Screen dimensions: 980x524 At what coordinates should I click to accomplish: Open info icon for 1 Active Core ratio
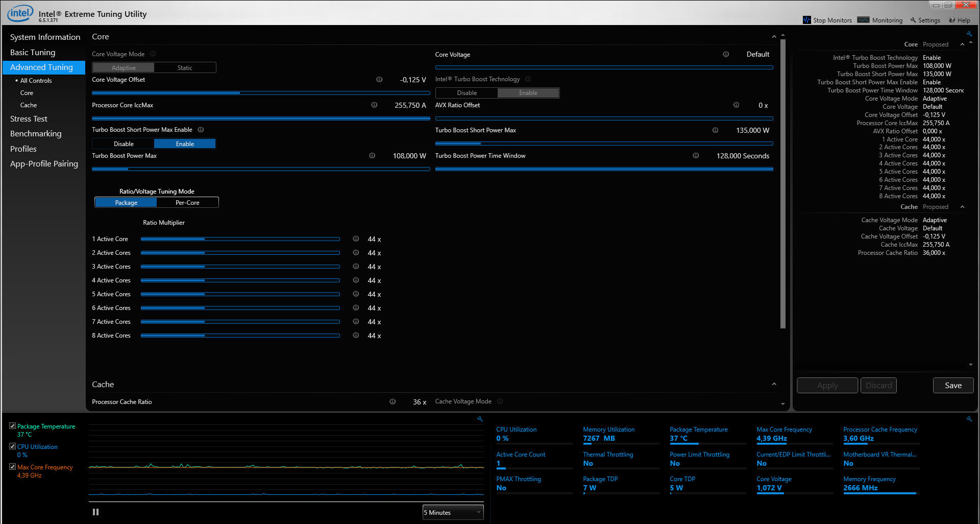tap(356, 239)
